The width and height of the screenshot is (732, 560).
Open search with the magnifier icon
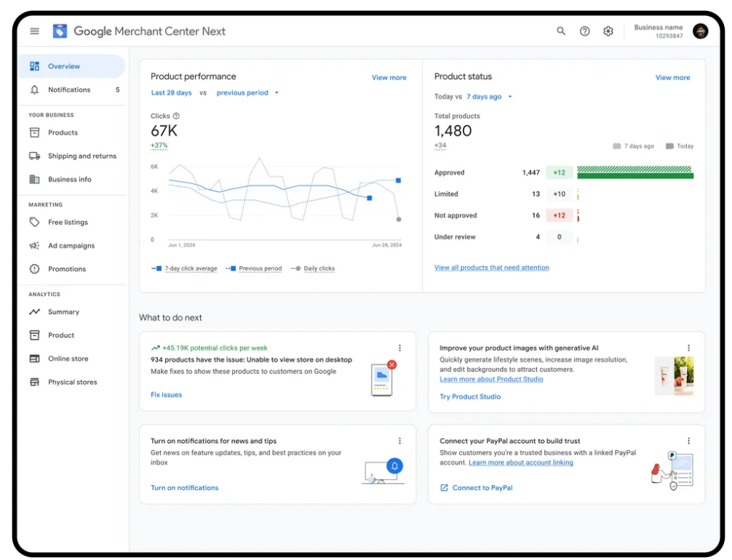point(561,31)
